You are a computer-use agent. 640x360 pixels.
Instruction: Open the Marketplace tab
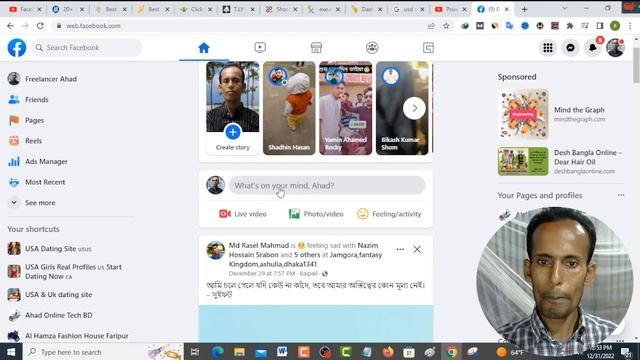[x=316, y=48]
